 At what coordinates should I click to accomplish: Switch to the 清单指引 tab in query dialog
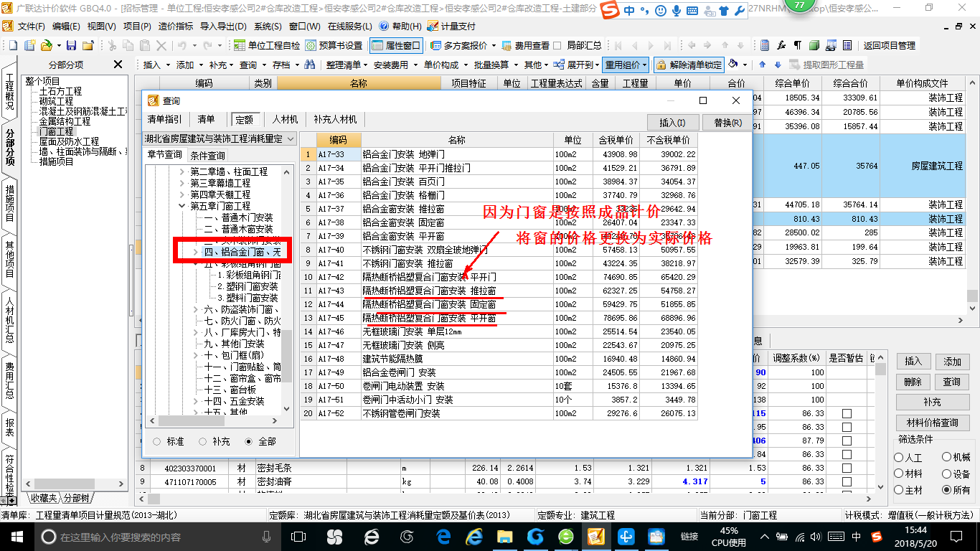165,120
